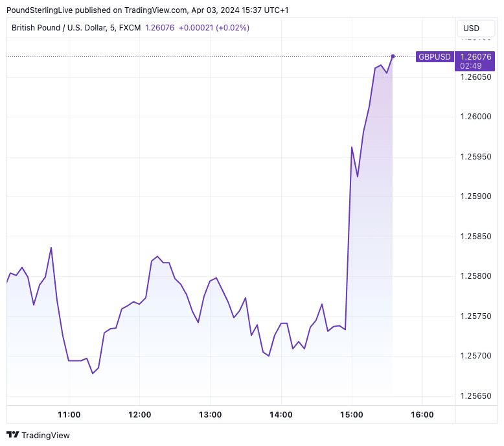Click the 16:00 time axis label
This screenshot has height=446, width=504.
pos(422,415)
